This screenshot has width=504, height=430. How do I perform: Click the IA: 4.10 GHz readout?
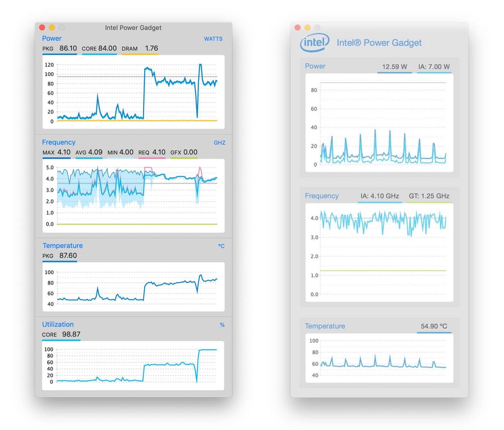point(380,196)
